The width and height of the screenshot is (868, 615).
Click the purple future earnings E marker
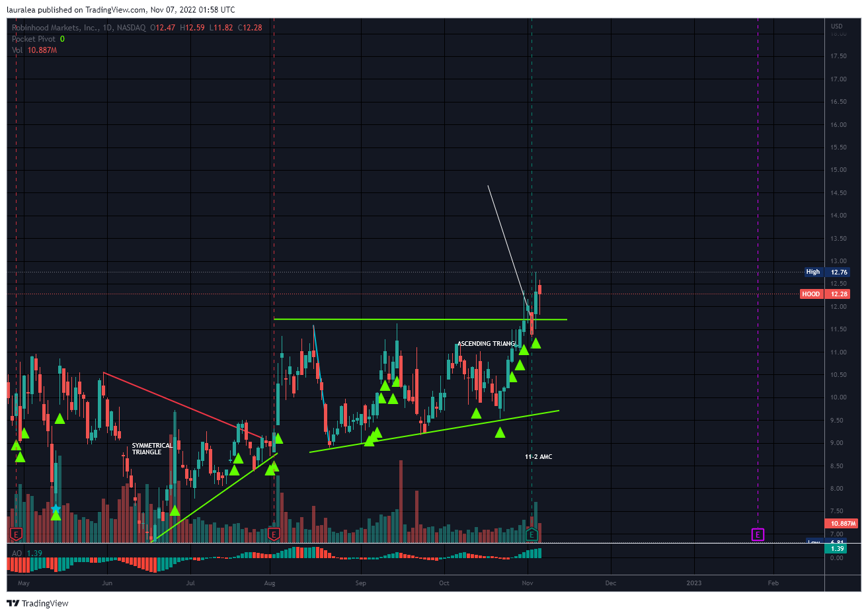758,534
